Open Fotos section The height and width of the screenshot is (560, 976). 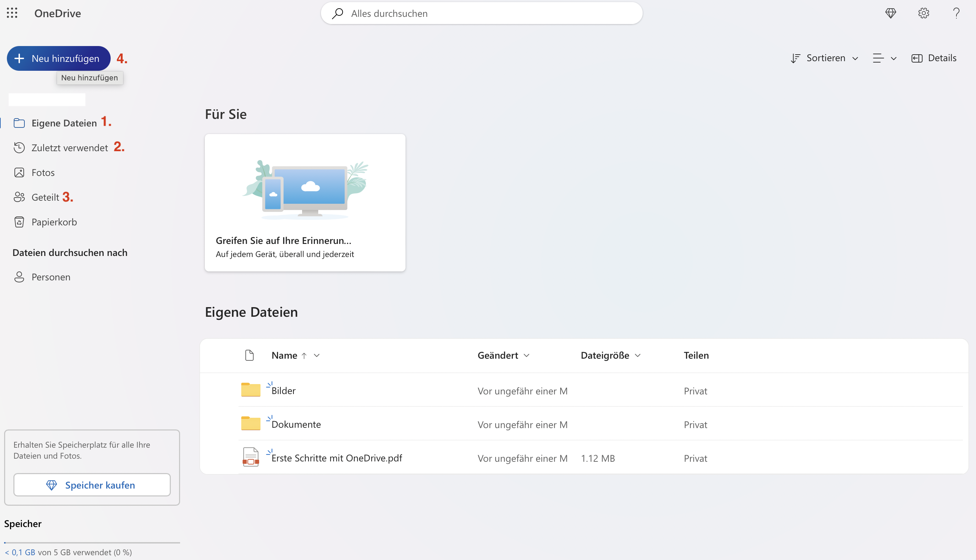point(43,172)
